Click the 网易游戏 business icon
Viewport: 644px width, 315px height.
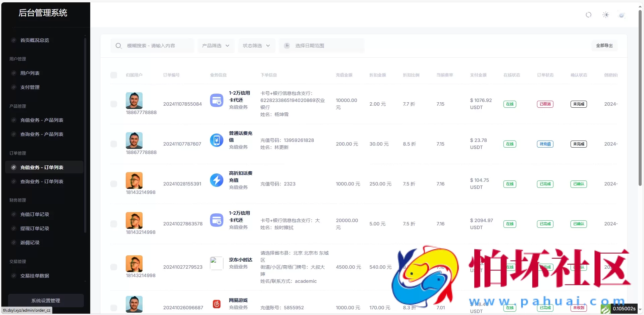click(x=217, y=304)
